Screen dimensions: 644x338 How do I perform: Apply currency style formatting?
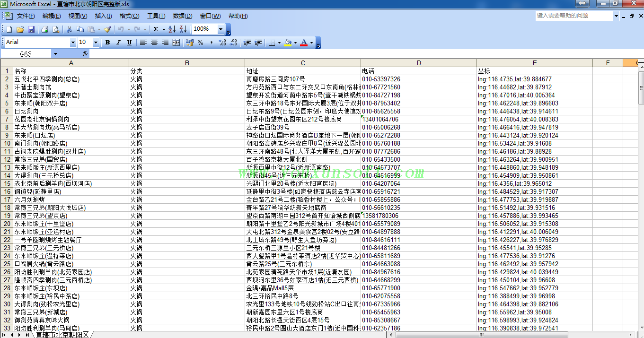[x=190, y=43]
